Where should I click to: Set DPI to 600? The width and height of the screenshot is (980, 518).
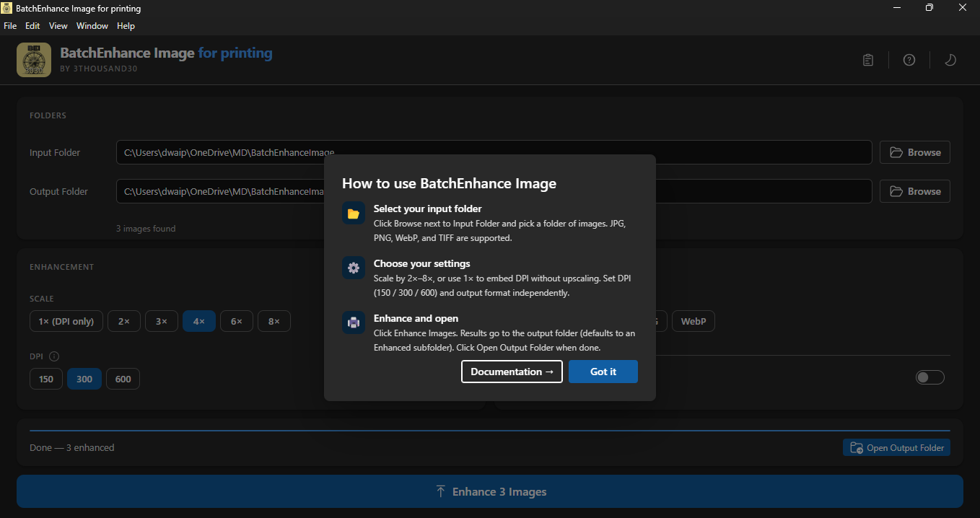pyautogui.click(x=123, y=379)
